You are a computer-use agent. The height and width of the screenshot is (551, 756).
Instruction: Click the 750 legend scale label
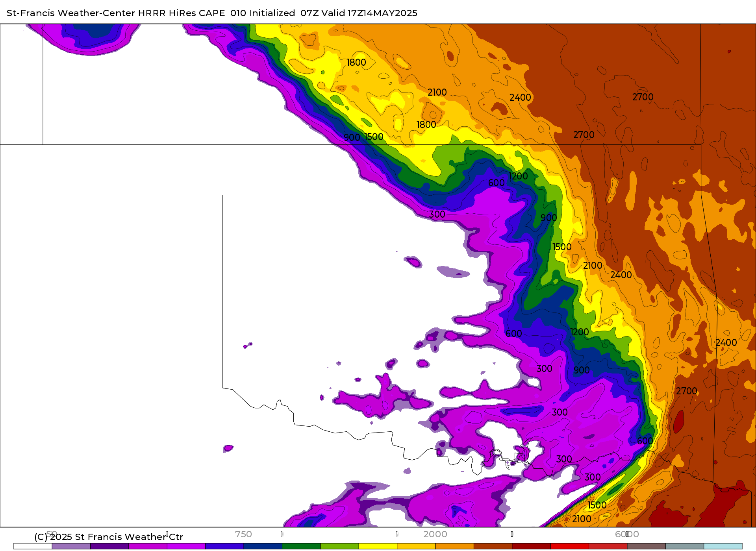pos(243,534)
